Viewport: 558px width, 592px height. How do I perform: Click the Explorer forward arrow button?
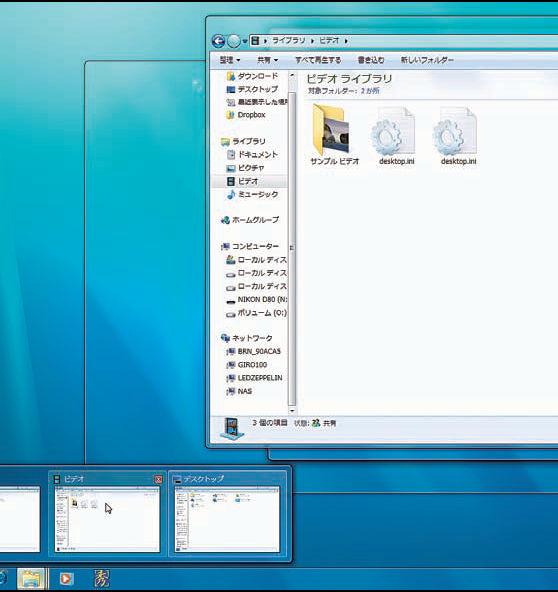click(x=234, y=41)
